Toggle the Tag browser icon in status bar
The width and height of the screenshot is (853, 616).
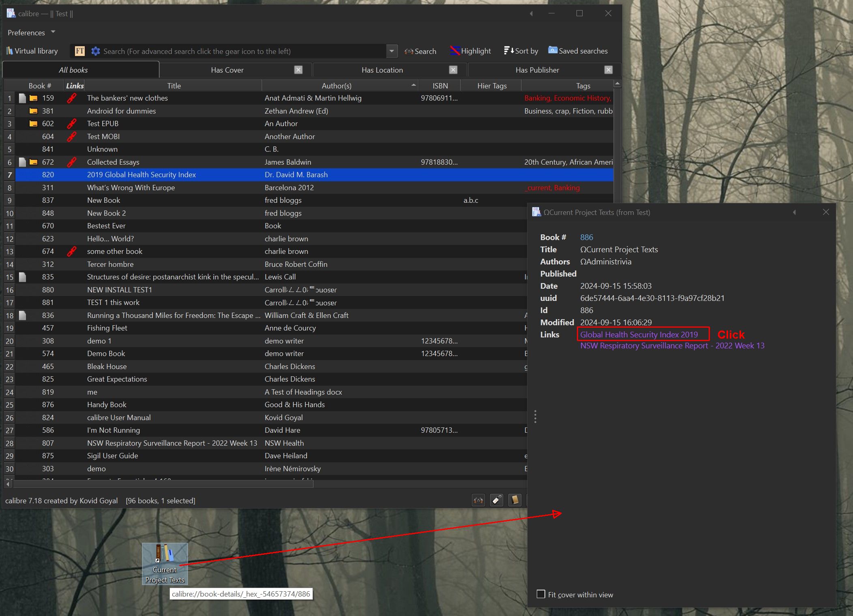497,500
